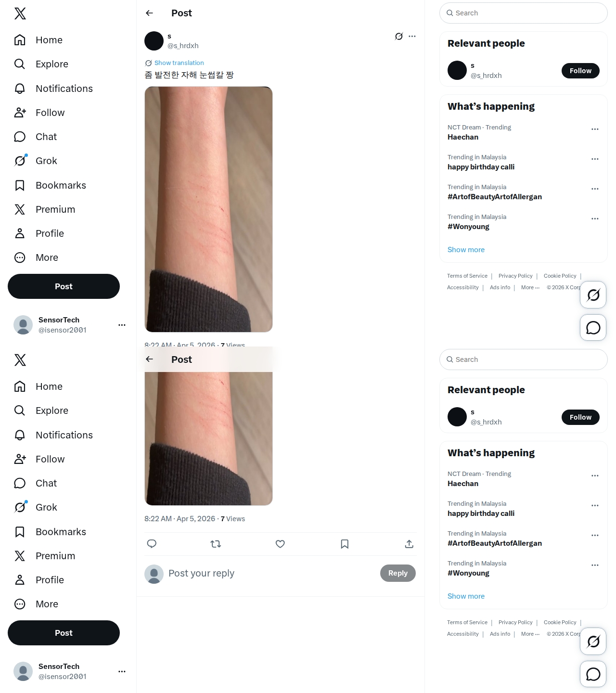Expand options for the first Haechan trending item
Screen dimensions: 616x693
pyautogui.click(x=595, y=129)
